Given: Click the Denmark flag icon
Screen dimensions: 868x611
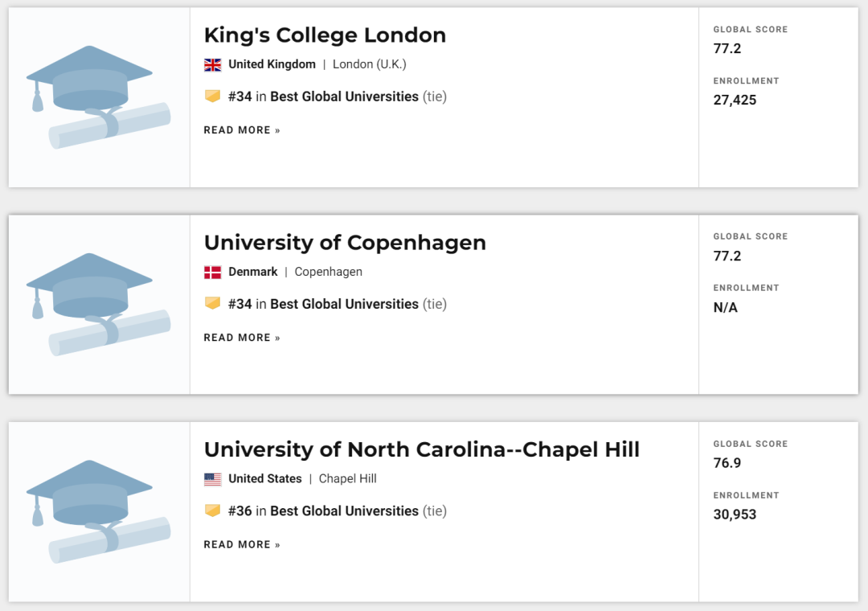Looking at the screenshot, I should point(212,272).
